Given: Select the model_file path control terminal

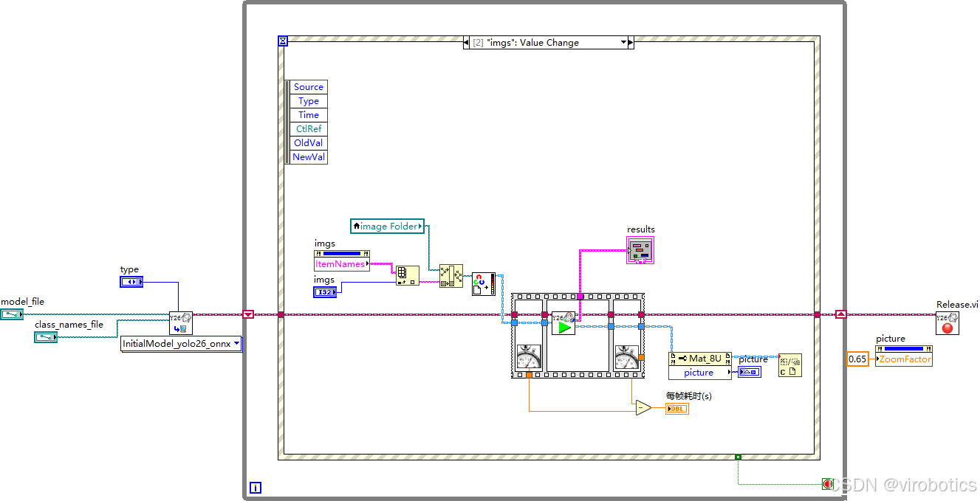Looking at the screenshot, I should [x=12, y=314].
